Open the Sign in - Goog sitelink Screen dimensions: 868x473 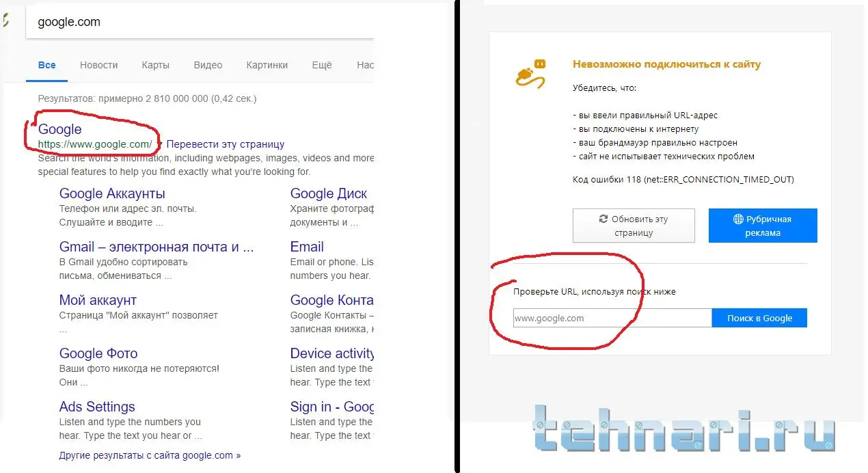pos(332,407)
